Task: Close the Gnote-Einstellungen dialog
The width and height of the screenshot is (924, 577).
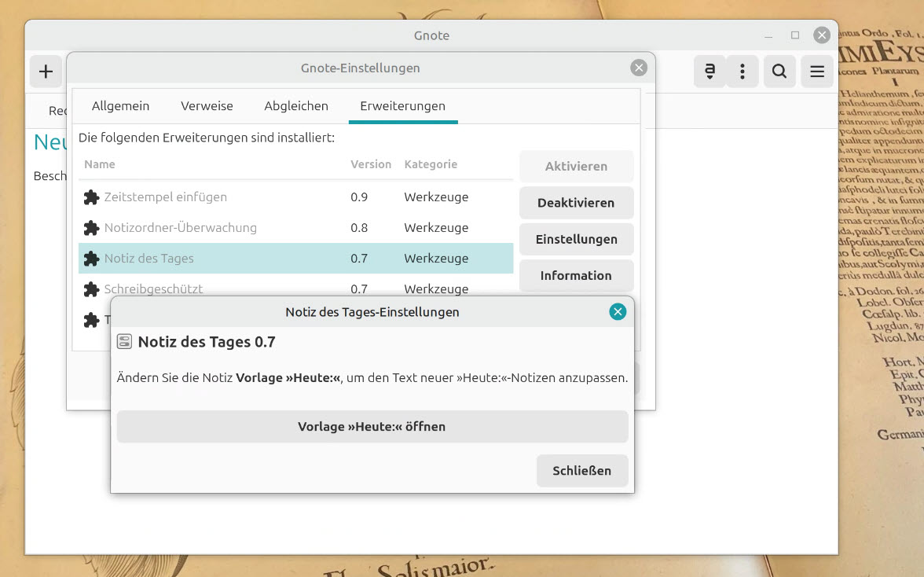Action: (x=638, y=68)
